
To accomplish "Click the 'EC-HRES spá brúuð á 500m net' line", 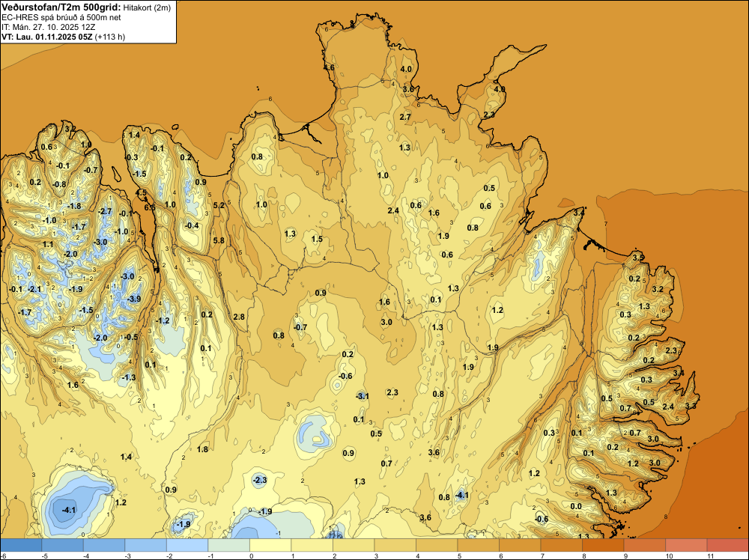I will [x=61, y=18].
